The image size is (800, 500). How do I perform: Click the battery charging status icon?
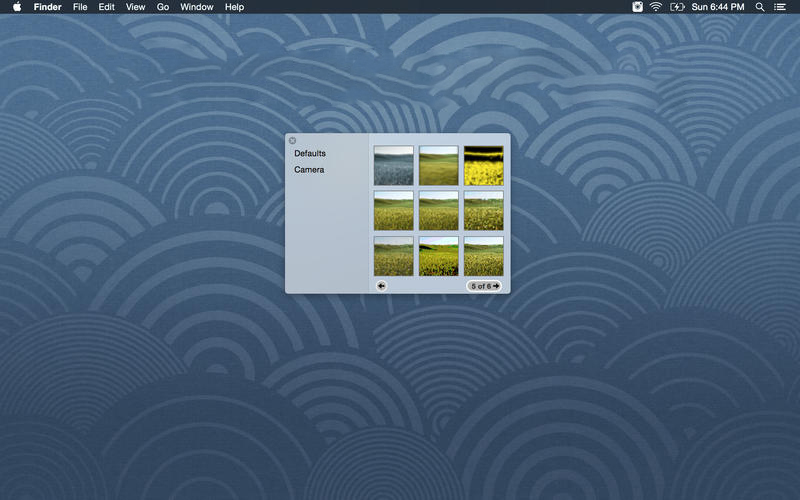coord(678,7)
